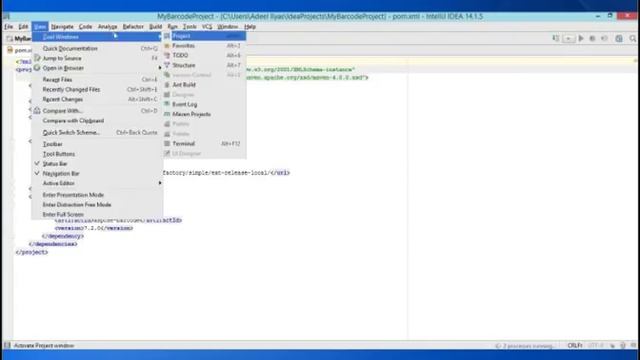Expand the Tool Windows submenu arrow

160,37
